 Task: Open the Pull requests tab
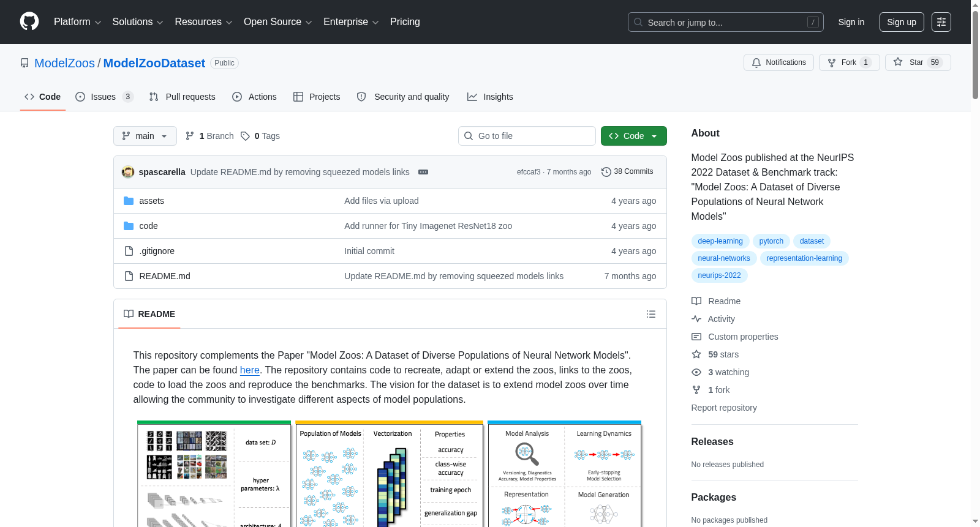click(x=183, y=97)
